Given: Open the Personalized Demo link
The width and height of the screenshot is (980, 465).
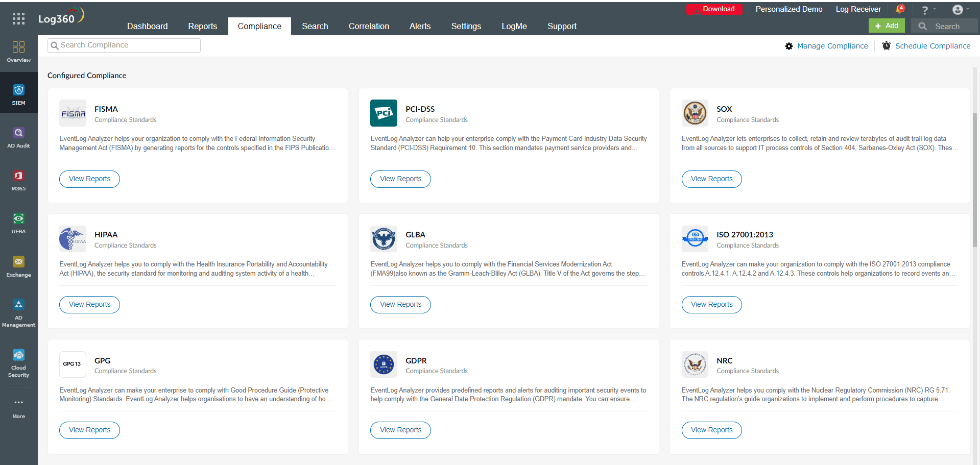Looking at the screenshot, I should 788,9.
